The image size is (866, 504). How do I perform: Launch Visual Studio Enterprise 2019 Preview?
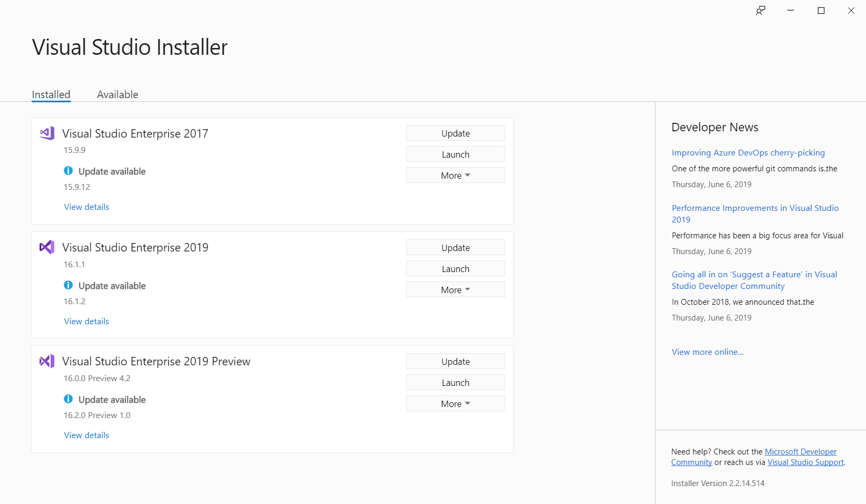[456, 383]
